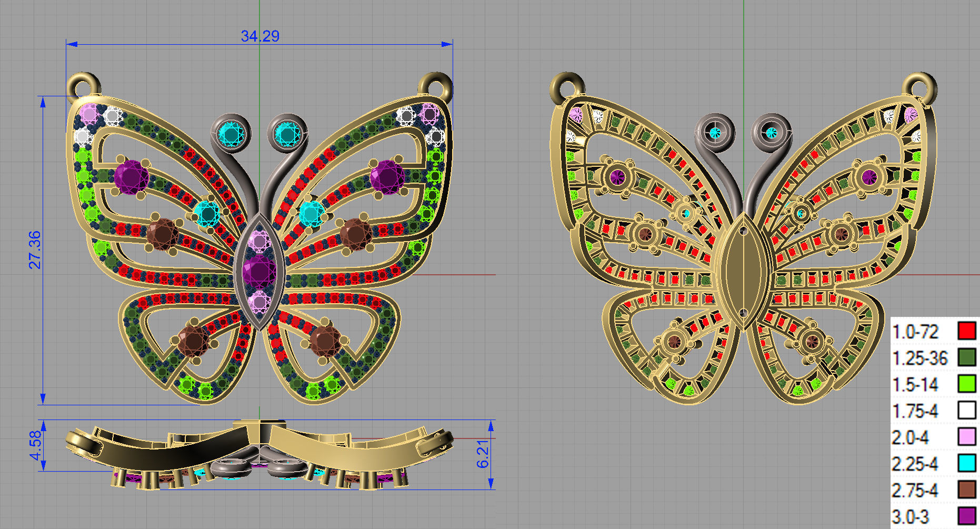
Task: Select the left antenna cyan stone, front view
Action: [x=232, y=134]
